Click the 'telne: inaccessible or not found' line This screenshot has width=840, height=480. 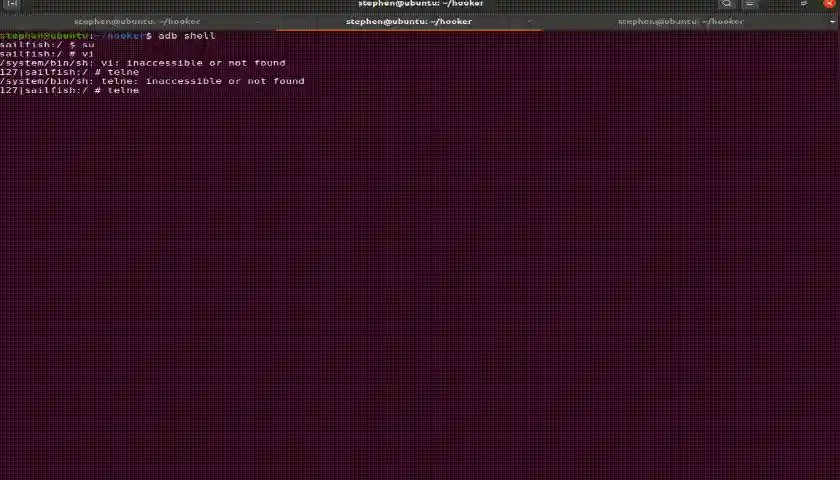[x=152, y=81]
